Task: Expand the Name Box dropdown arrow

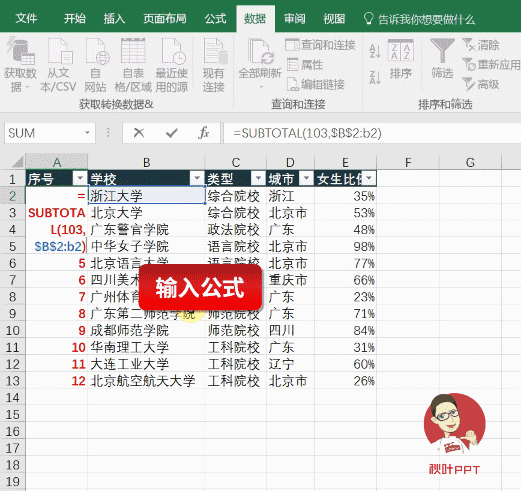Action: coord(87,133)
